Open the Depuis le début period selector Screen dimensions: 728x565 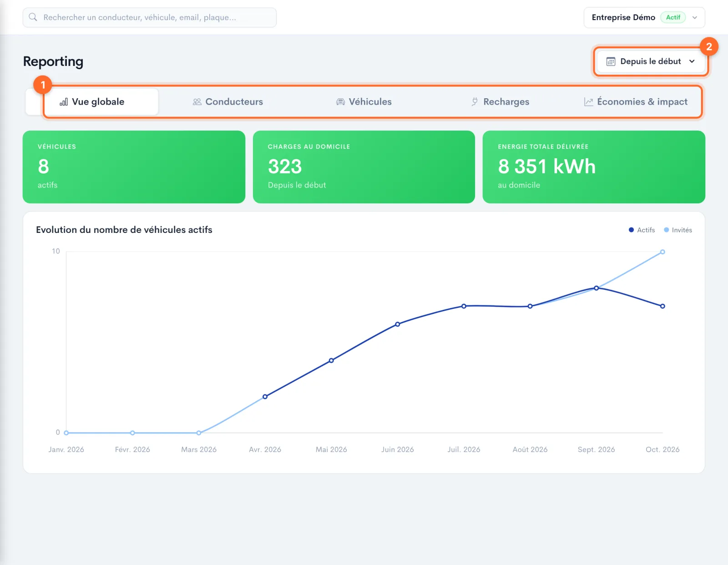651,61
